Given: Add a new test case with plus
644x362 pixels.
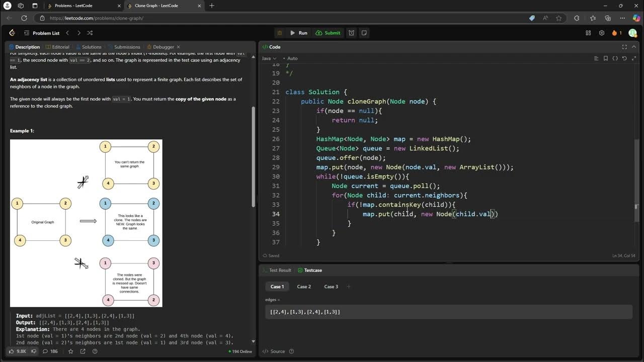Looking at the screenshot, I should pyautogui.click(x=349, y=287).
